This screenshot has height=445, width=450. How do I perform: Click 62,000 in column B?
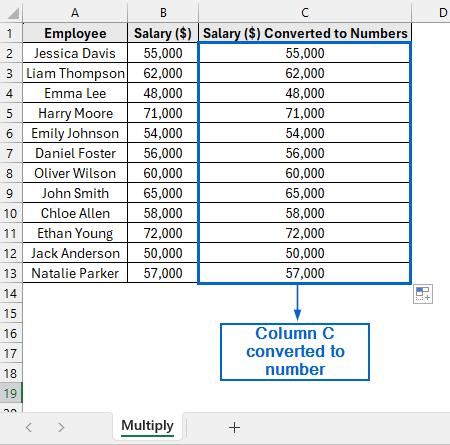tap(163, 73)
